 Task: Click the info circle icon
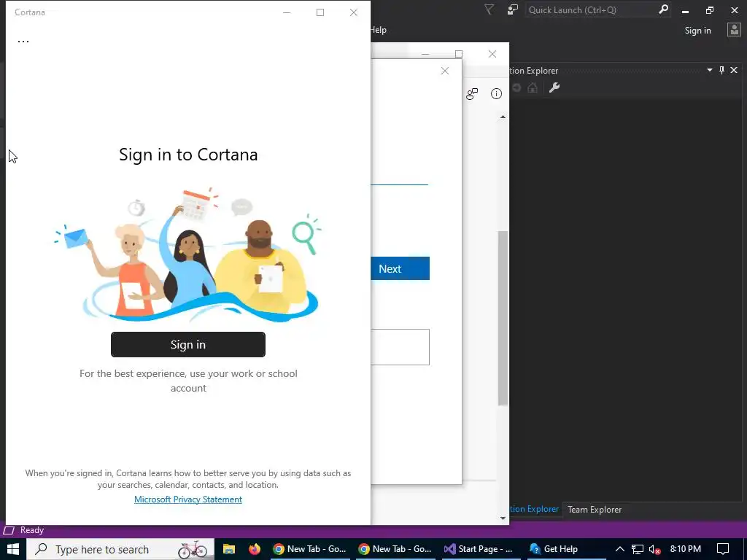pyautogui.click(x=496, y=94)
